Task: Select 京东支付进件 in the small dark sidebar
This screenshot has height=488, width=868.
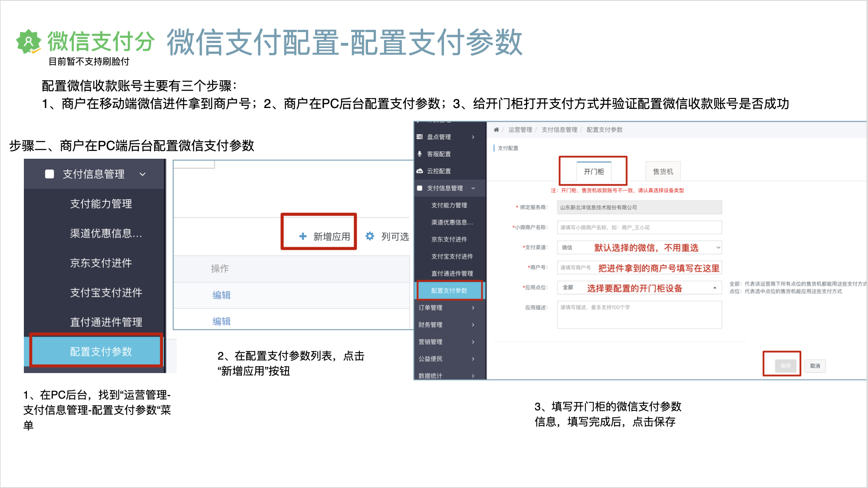Action: (x=449, y=239)
